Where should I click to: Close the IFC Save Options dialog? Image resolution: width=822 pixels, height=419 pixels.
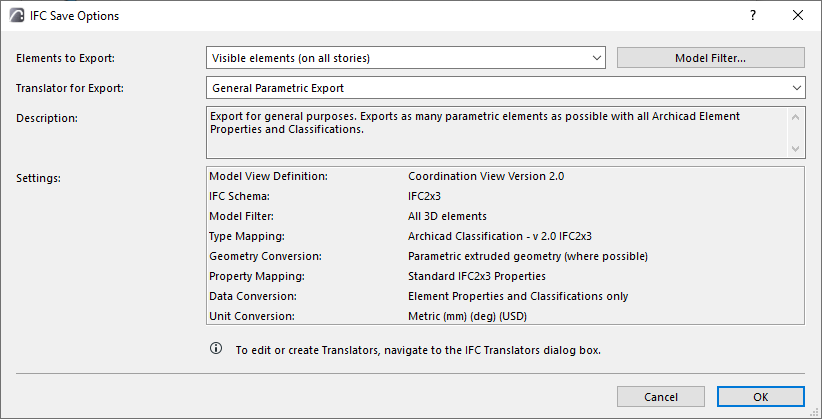[x=797, y=16]
